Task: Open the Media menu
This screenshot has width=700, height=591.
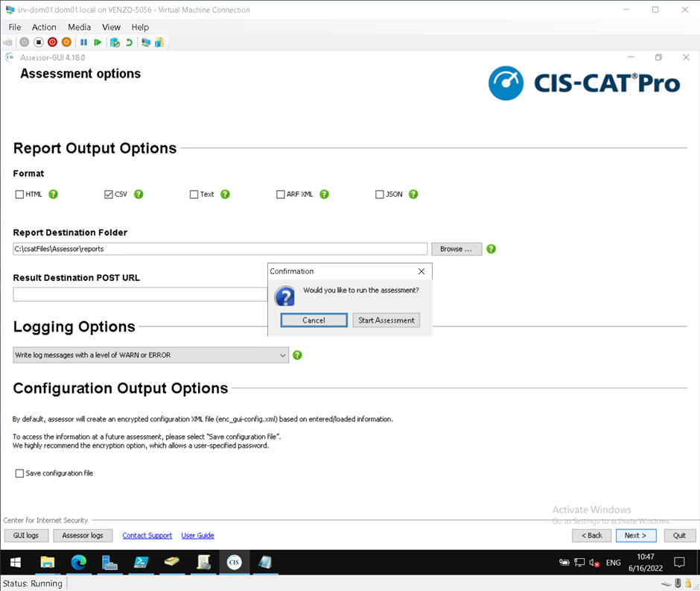Action: pyautogui.click(x=79, y=28)
